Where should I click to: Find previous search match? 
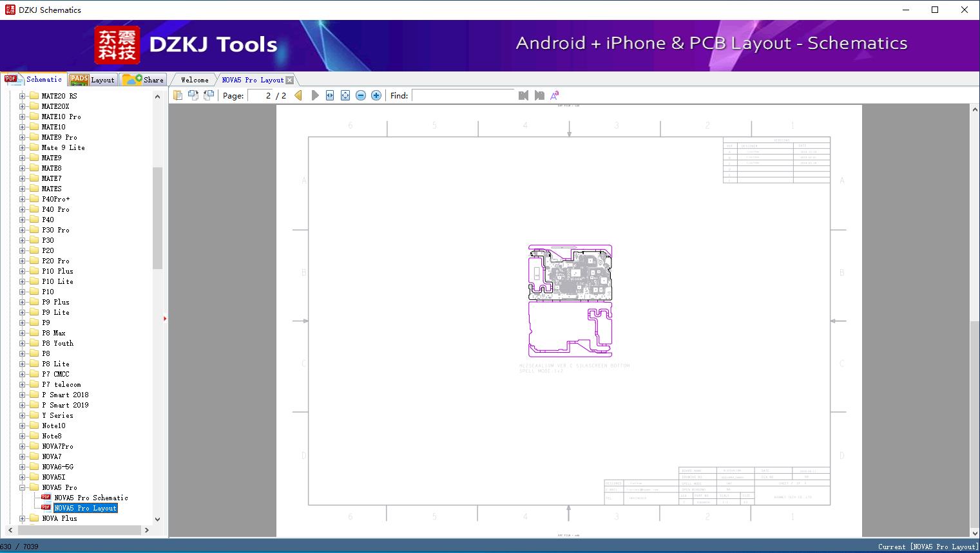523,95
